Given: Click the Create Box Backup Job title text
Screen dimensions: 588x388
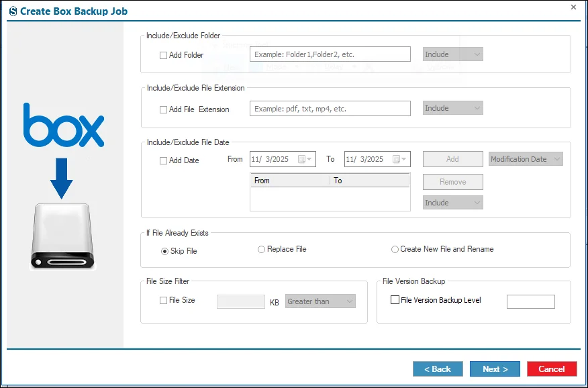Looking at the screenshot, I should (74, 11).
